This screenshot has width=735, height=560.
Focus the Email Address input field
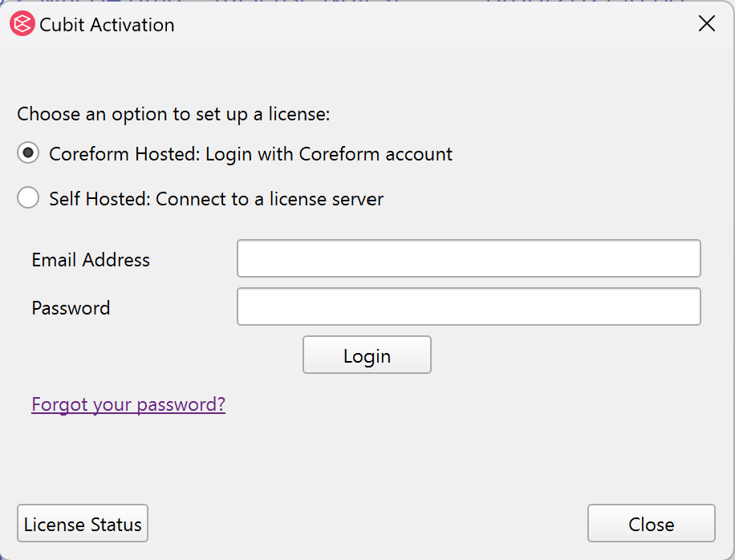pyautogui.click(x=469, y=258)
